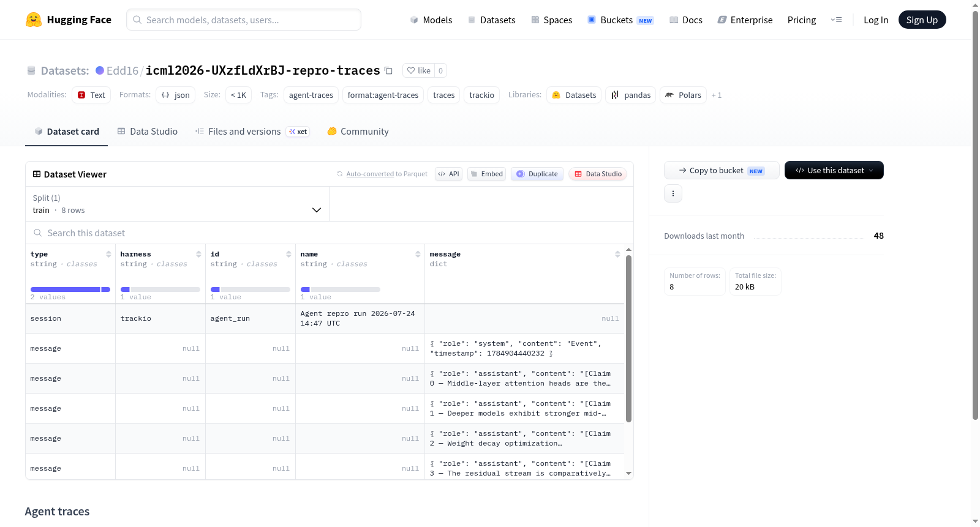Filter by the pandas library tag
This screenshot has width=980, height=527.
pos(631,95)
